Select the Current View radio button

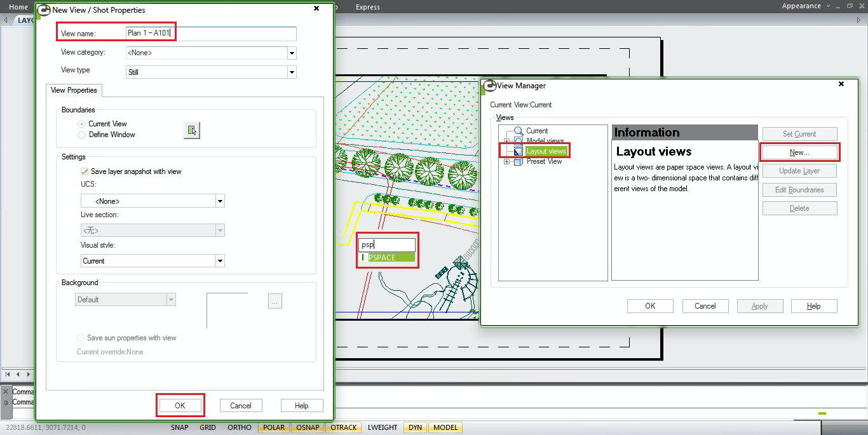point(81,124)
